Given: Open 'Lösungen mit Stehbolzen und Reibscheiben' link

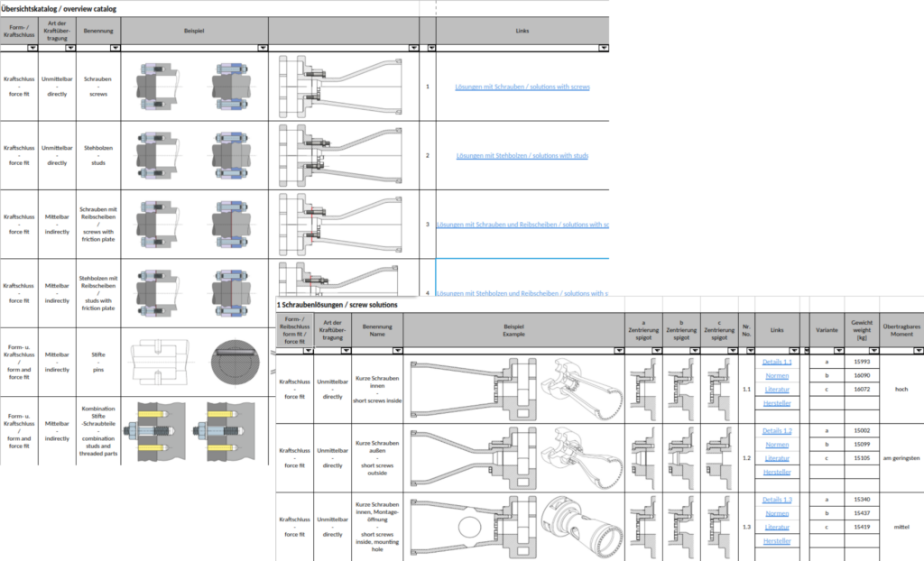Looking at the screenshot, I should [x=522, y=293].
